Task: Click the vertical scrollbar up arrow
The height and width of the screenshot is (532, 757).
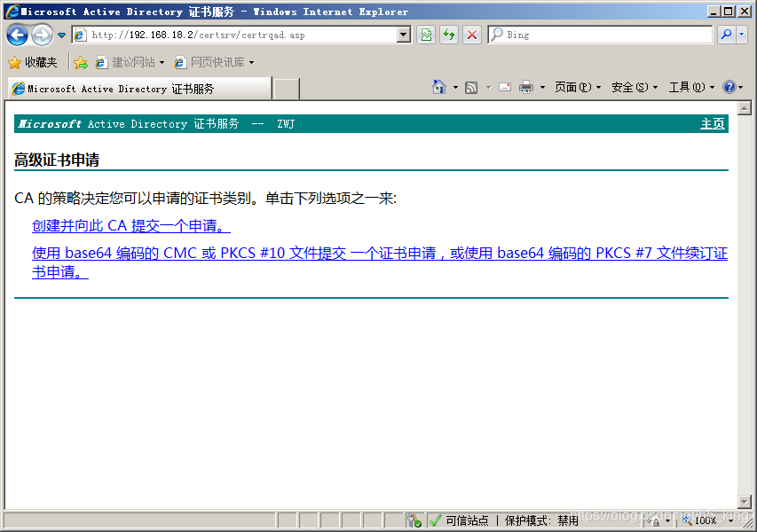Action: pyautogui.click(x=745, y=108)
